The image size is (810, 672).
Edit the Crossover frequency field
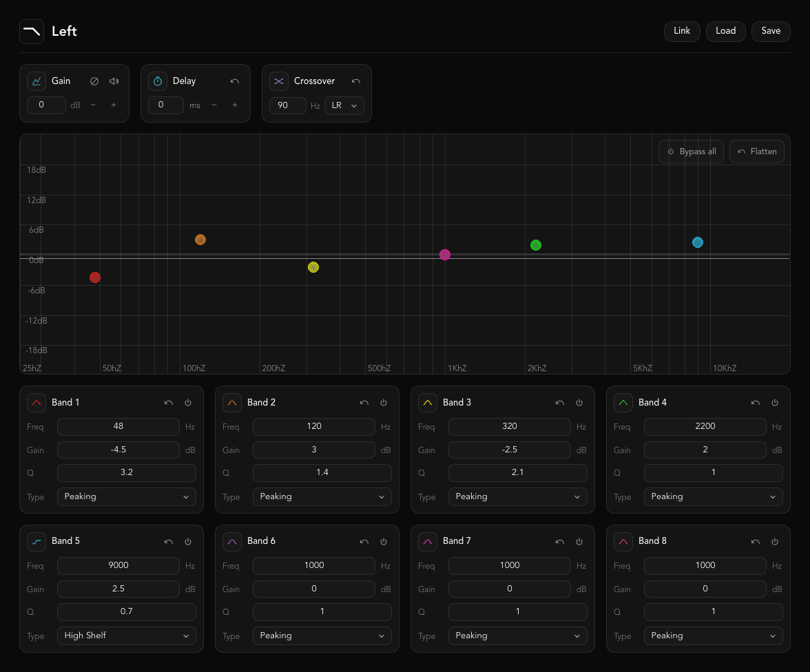pos(288,105)
